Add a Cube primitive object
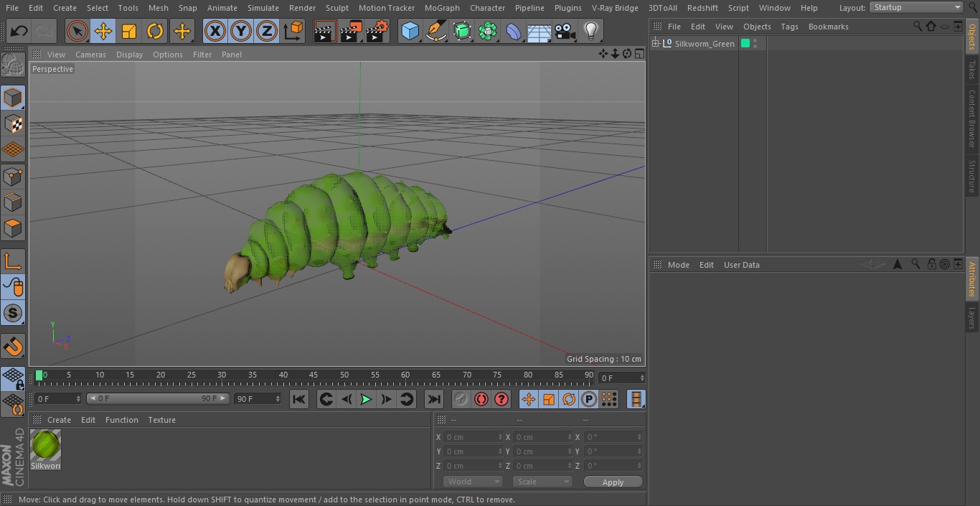Screen dimensions: 980x506 (x=410, y=31)
